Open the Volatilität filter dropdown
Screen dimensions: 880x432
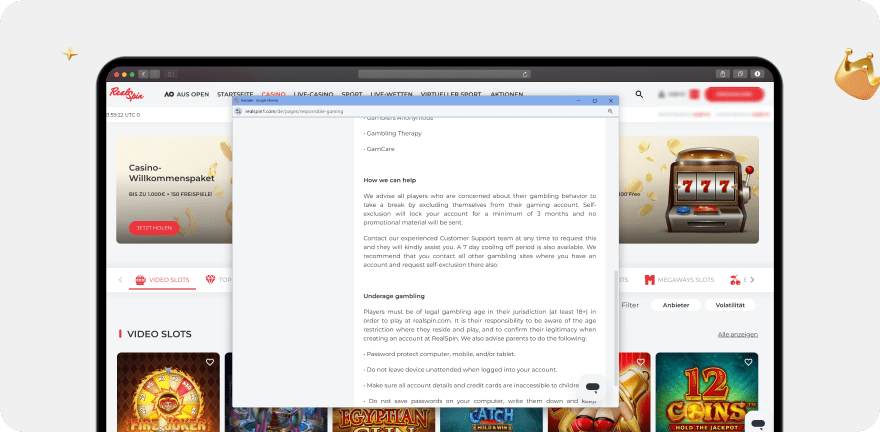click(x=730, y=305)
